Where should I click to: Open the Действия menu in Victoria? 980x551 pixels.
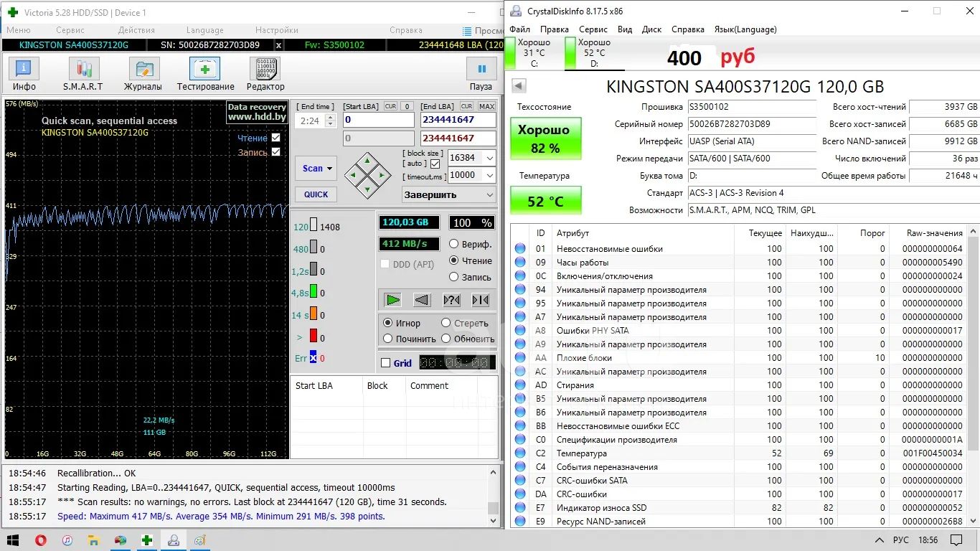136,30
